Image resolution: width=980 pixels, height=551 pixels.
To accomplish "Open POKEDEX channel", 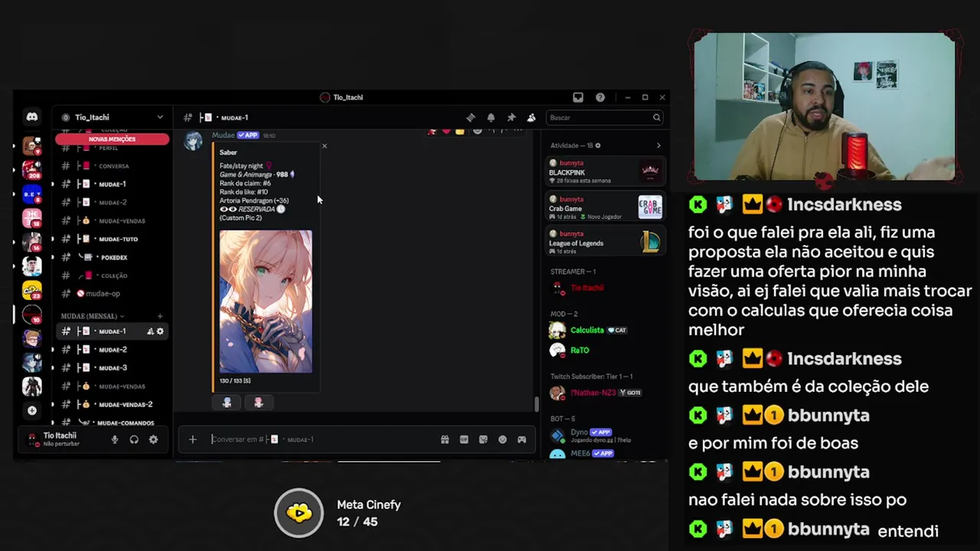I will click(113, 257).
